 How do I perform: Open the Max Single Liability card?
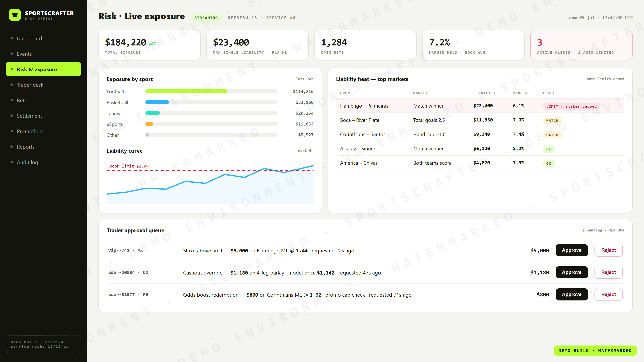(x=257, y=45)
